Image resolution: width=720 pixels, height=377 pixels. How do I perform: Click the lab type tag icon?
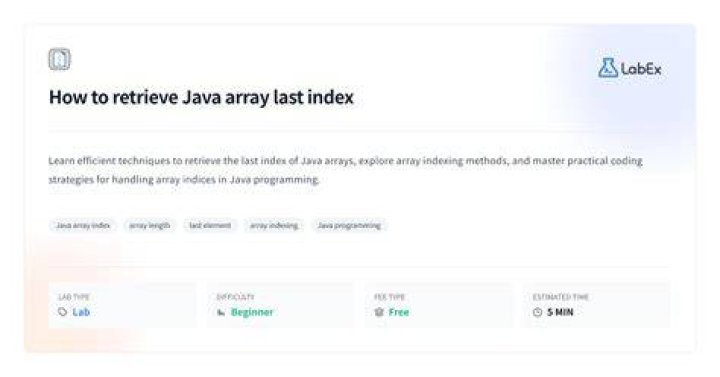point(62,312)
